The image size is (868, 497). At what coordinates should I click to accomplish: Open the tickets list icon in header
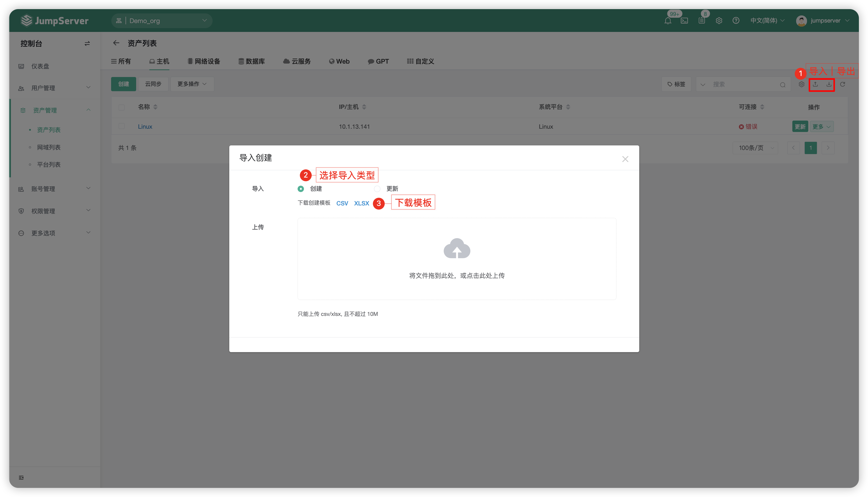(702, 21)
